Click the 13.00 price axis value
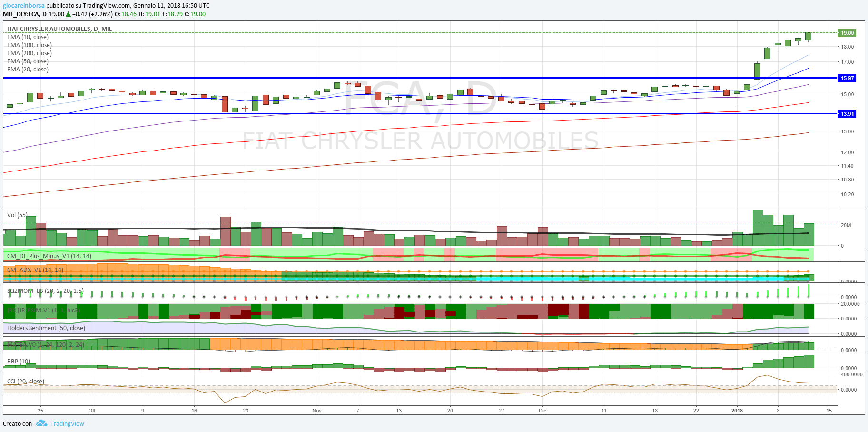This screenshot has width=868, height=432. (847, 131)
